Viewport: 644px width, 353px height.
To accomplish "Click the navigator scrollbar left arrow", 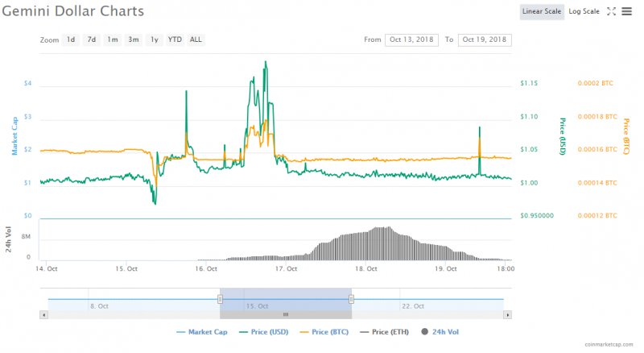I will pyautogui.click(x=43, y=314).
